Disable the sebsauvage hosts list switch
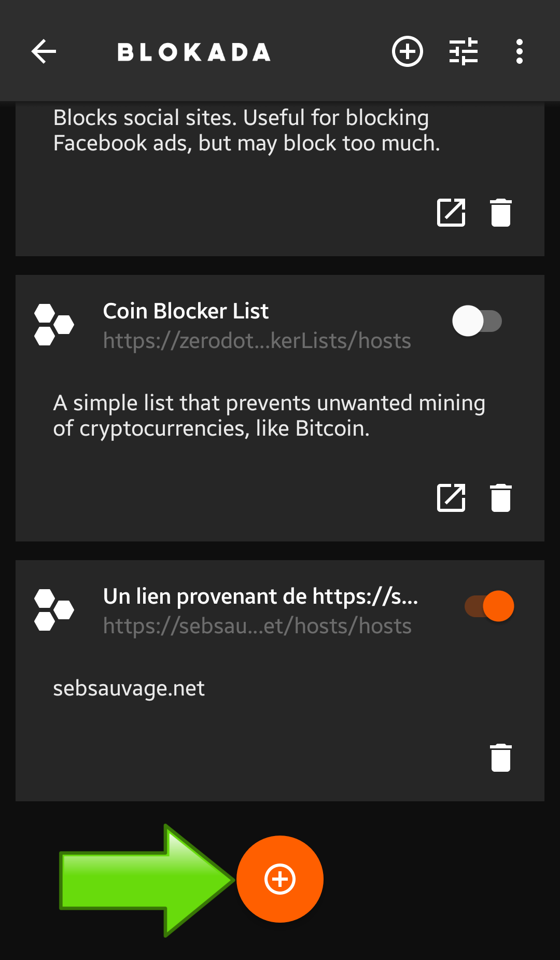Screen dimensions: 560x960 coord(489,606)
